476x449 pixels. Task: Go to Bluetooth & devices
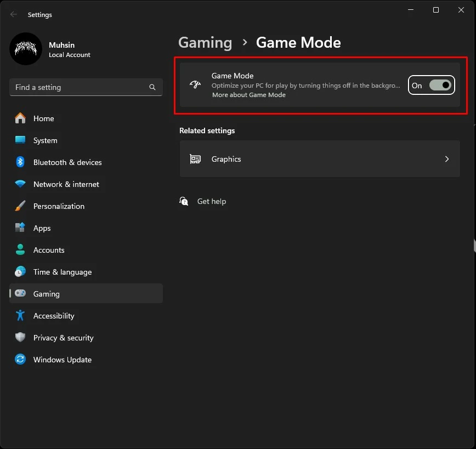coord(86,162)
